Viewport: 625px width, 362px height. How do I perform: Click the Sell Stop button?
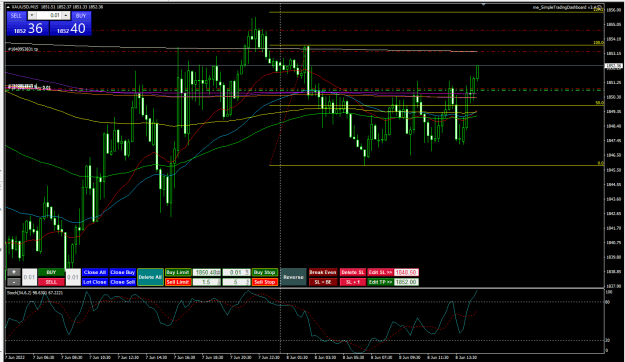[265, 282]
